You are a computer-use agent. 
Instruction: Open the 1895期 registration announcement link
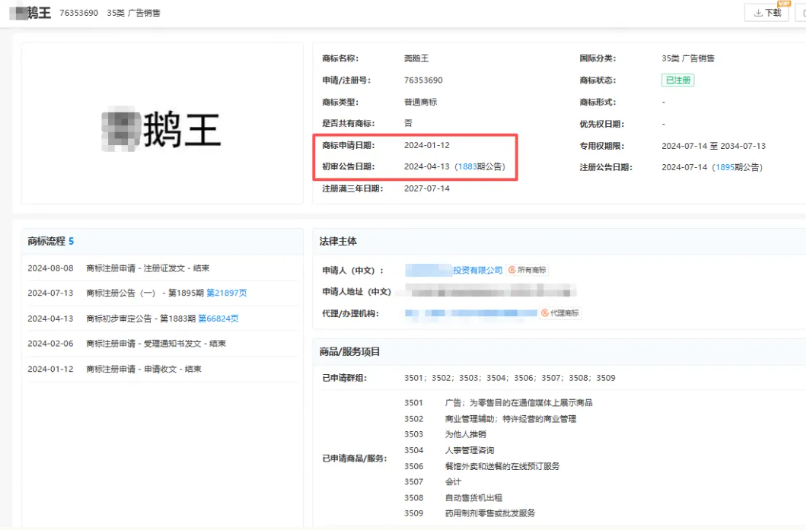725,167
